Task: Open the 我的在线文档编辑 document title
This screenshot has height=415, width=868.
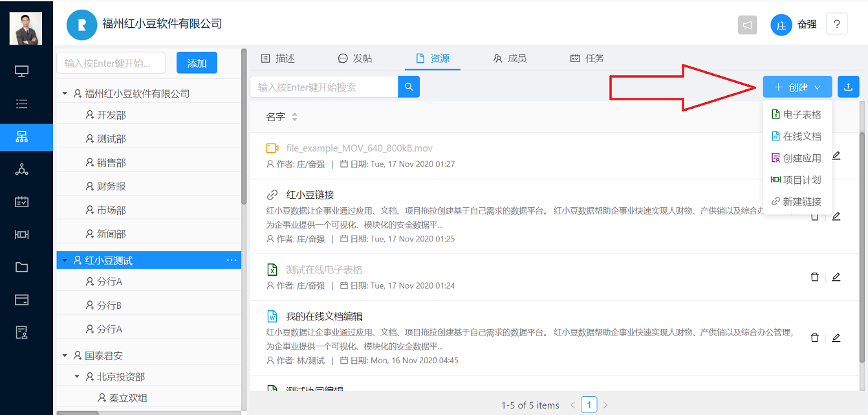Action: (324, 317)
